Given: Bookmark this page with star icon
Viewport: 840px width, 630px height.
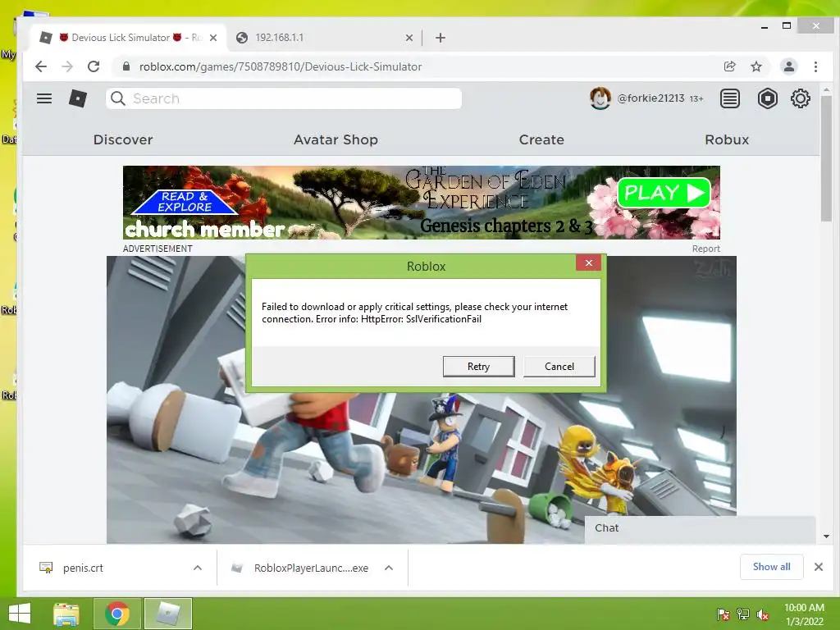Looking at the screenshot, I should click(756, 66).
